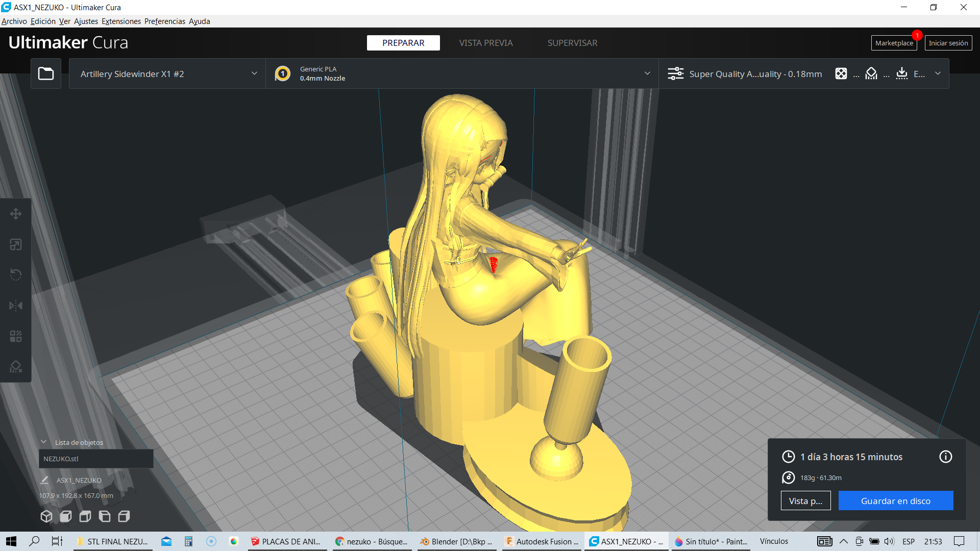Screen dimensions: 980x551
Task: Switch to 3D view cube icon
Action: point(46,516)
